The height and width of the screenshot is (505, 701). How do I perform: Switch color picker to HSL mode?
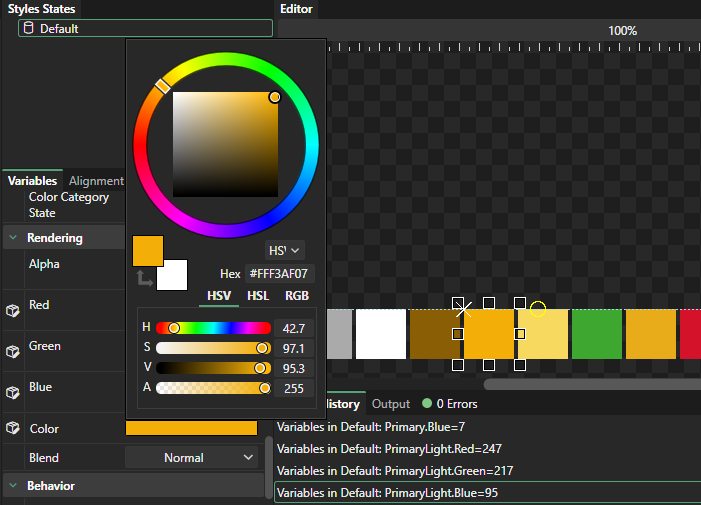(x=258, y=296)
